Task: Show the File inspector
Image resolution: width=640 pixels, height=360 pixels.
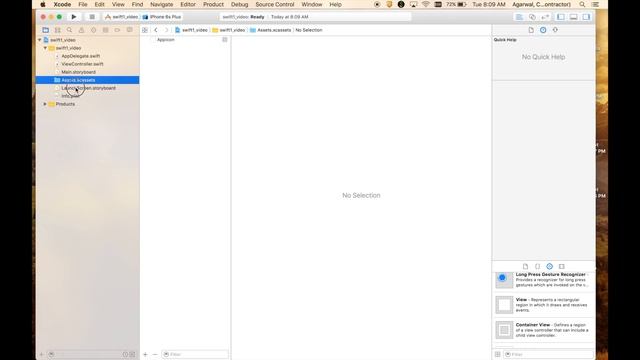Action: coord(531,30)
